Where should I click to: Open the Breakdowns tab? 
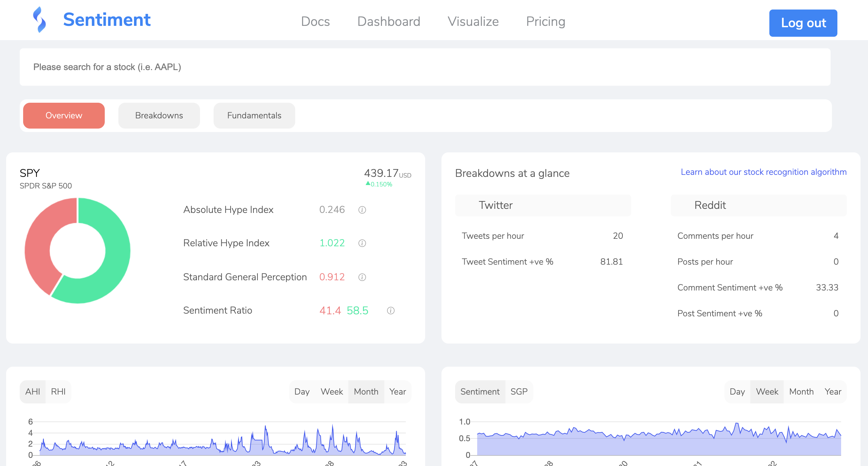pos(159,116)
